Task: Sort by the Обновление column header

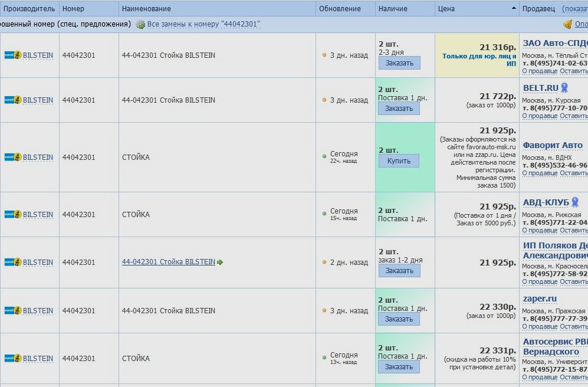Action: (x=346, y=9)
